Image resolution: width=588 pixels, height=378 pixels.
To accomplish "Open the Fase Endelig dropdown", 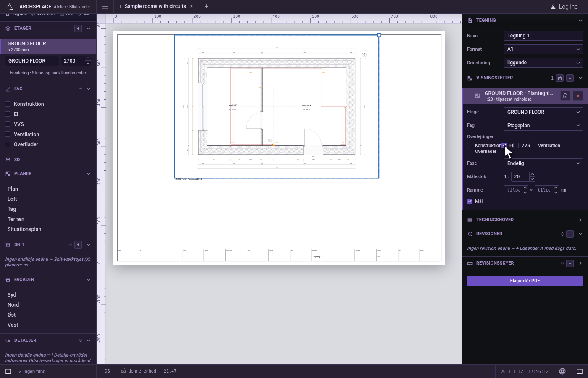I will [543, 163].
